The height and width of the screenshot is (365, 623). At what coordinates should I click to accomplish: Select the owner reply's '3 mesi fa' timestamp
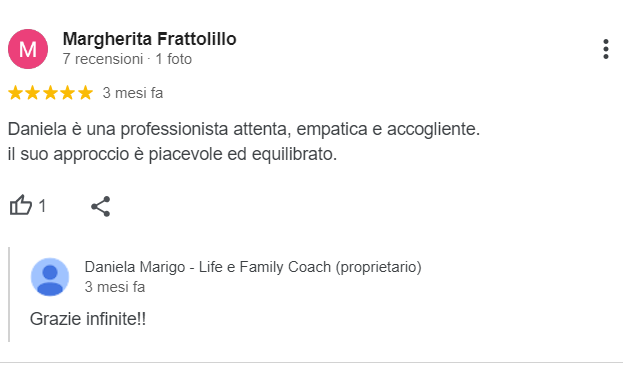115,287
